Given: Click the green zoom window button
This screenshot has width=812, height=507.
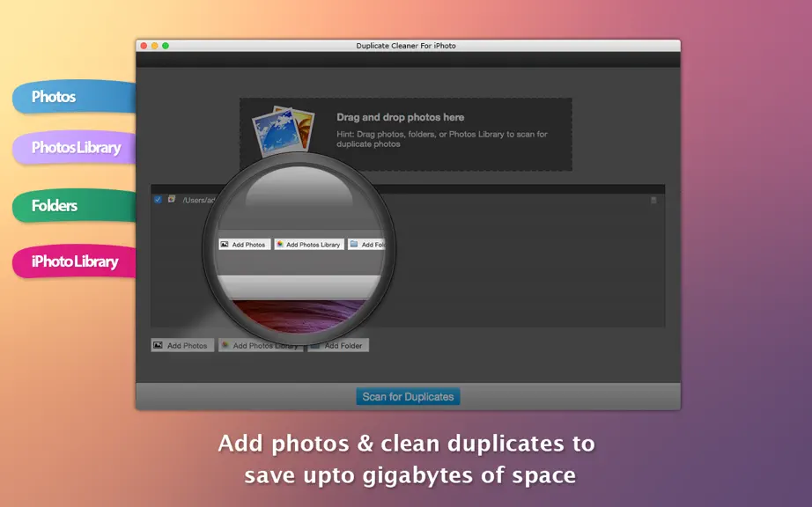Looking at the screenshot, I should pyautogui.click(x=166, y=46).
